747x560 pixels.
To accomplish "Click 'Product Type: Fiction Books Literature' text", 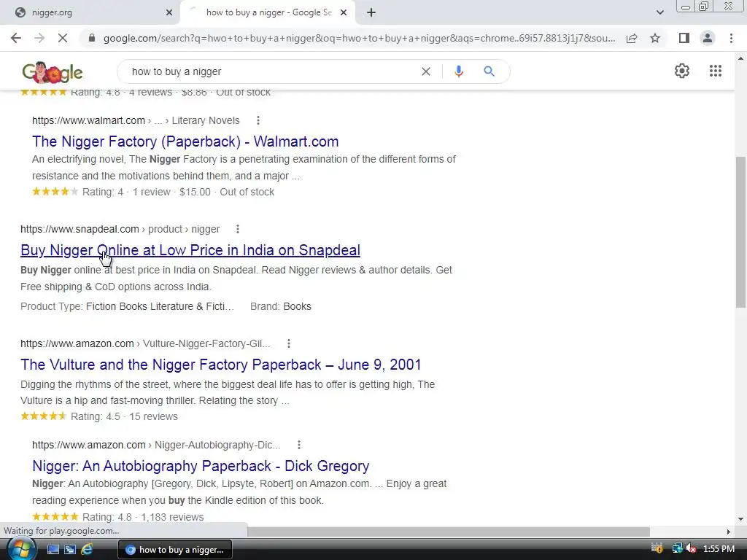I will click(127, 307).
